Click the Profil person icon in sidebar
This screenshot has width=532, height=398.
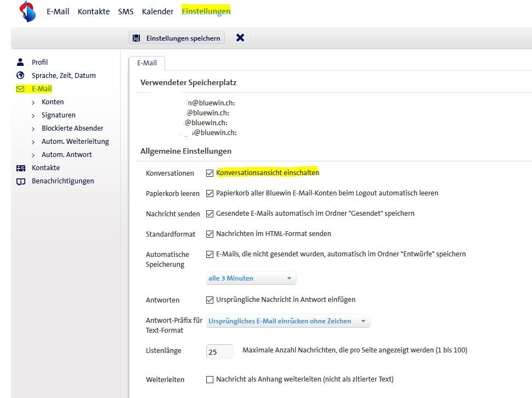21,62
